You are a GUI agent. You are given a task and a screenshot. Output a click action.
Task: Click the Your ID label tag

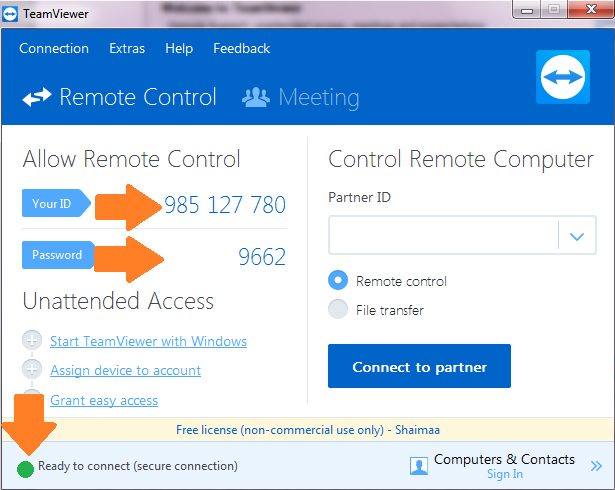pyautogui.click(x=56, y=203)
